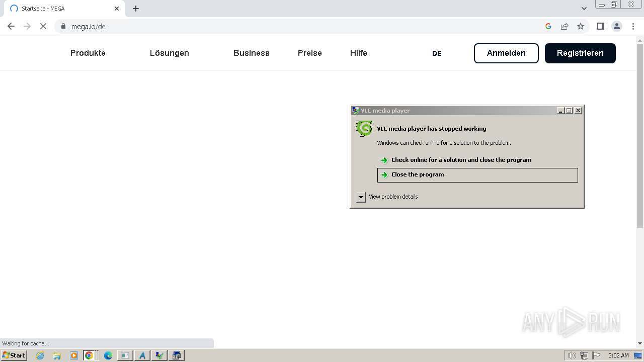Close the Startseite - MEGA tab
Image resolution: width=644 pixels, height=362 pixels.
tap(117, 9)
